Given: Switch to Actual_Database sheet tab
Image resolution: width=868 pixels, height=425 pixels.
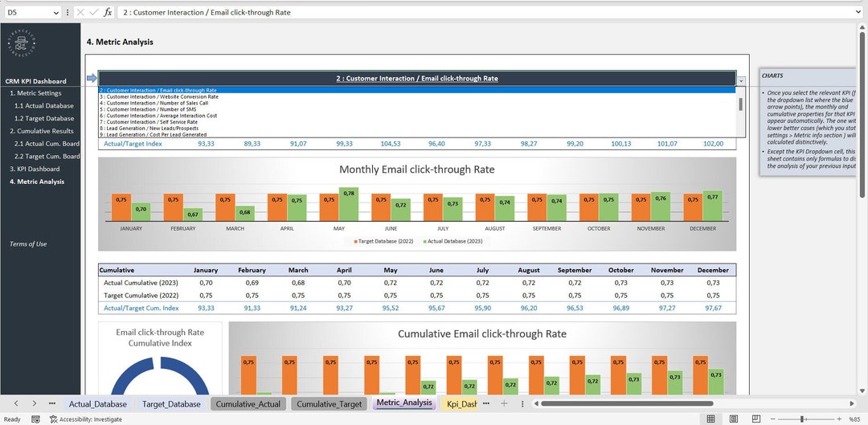Looking at the screenshot, I should (x=98, y=404).
